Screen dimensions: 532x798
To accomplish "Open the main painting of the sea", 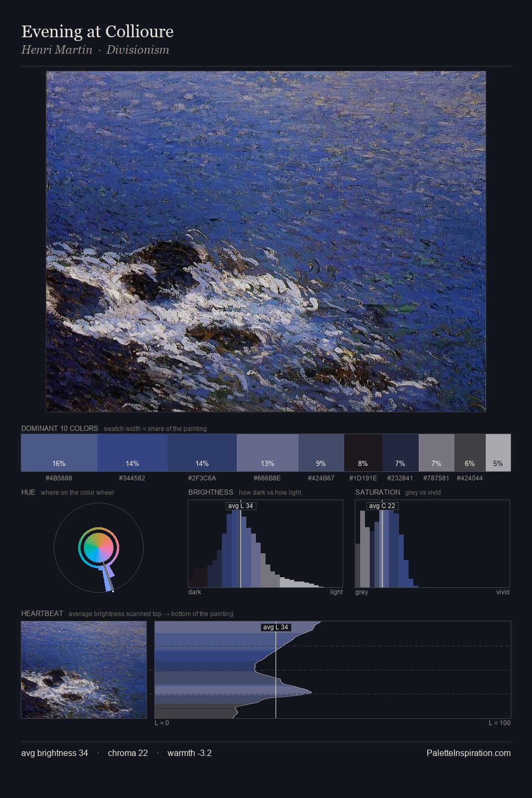I will point(266,242).
